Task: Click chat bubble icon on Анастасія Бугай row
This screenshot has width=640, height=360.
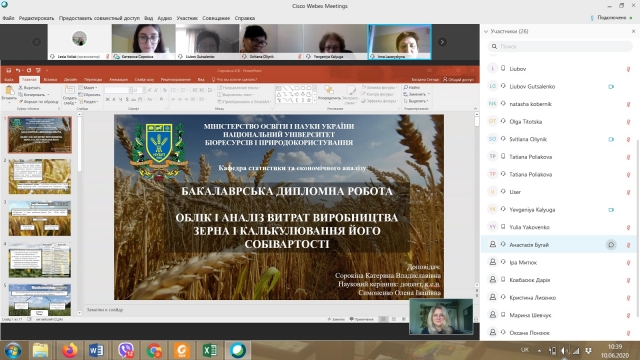Action: click(611, 245)
